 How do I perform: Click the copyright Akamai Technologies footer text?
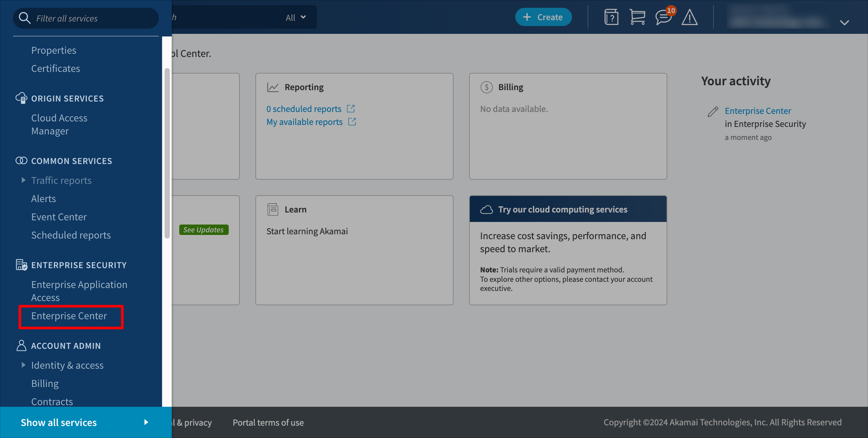[723, 422]
